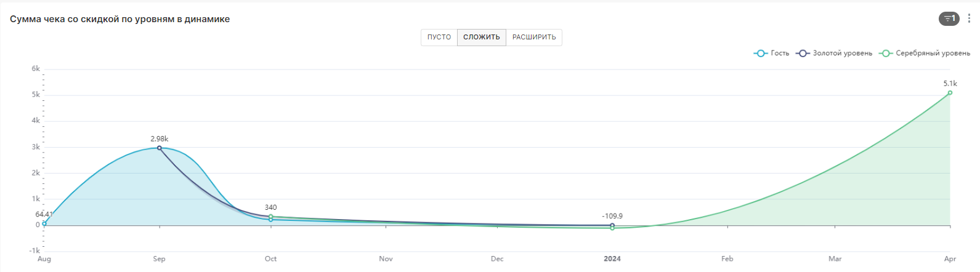
Task: Click the 2.98k data point at Sep
Action: coord(160,148)
